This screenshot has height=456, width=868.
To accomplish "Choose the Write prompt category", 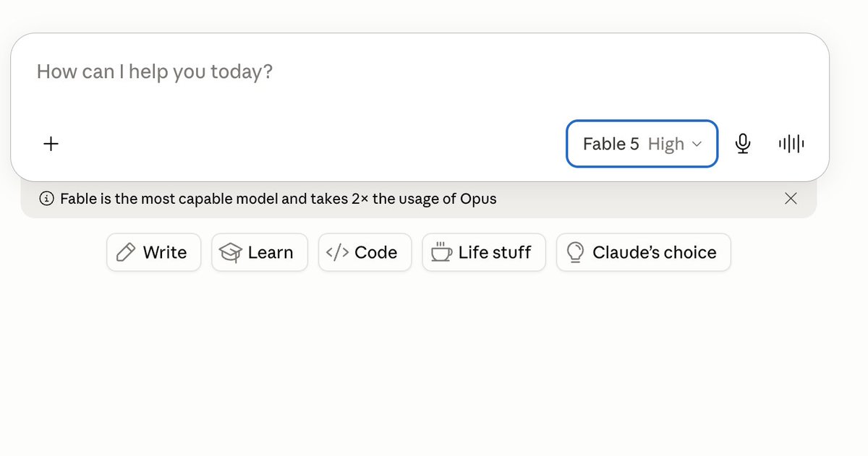I will (x=153, y=252).
